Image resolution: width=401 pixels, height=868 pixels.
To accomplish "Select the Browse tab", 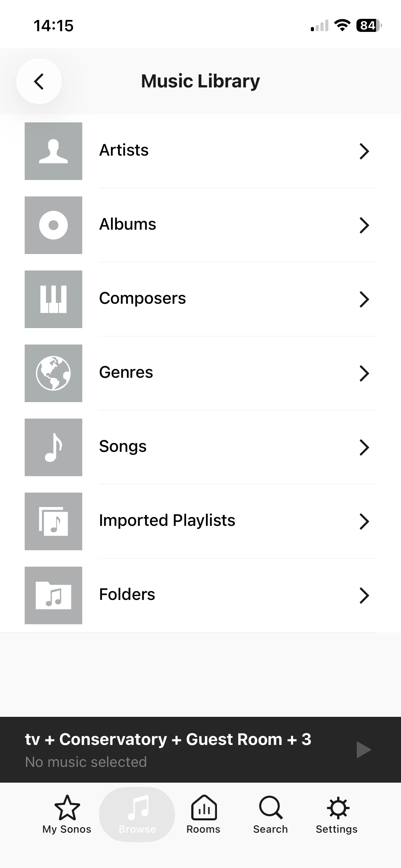I will 137,815.
